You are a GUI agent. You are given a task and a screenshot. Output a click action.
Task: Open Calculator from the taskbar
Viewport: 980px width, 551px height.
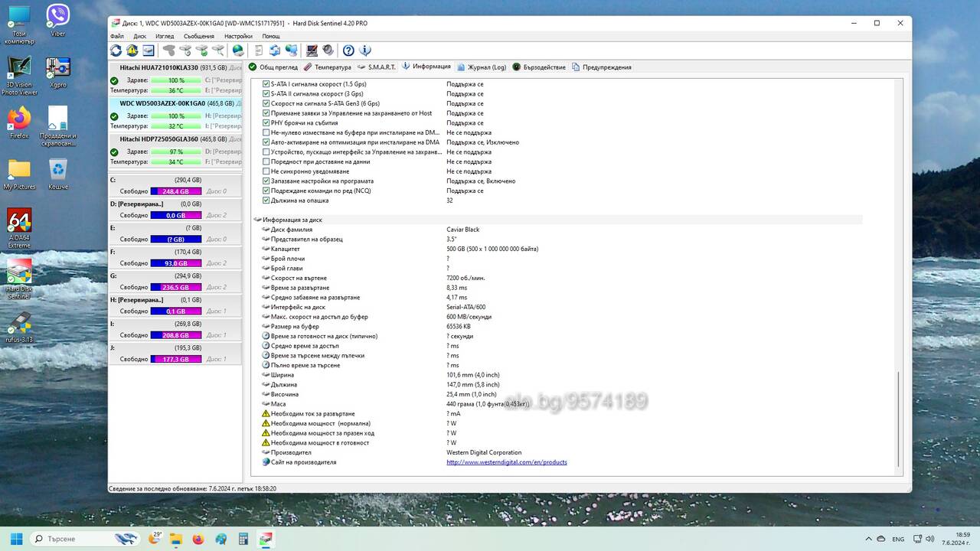pos(243,539)
